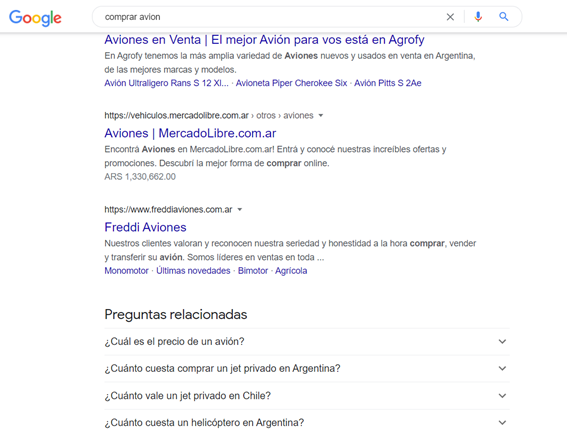Click the 'ARS 1,330,662.00' price text
This screenshot has width=567, height=433.
point(140,177)
